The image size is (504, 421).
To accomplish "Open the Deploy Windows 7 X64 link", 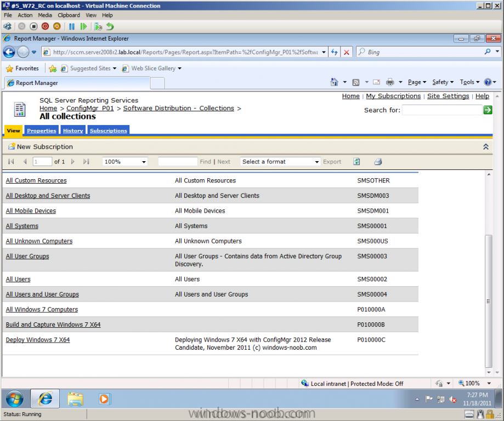I will 38,340.
